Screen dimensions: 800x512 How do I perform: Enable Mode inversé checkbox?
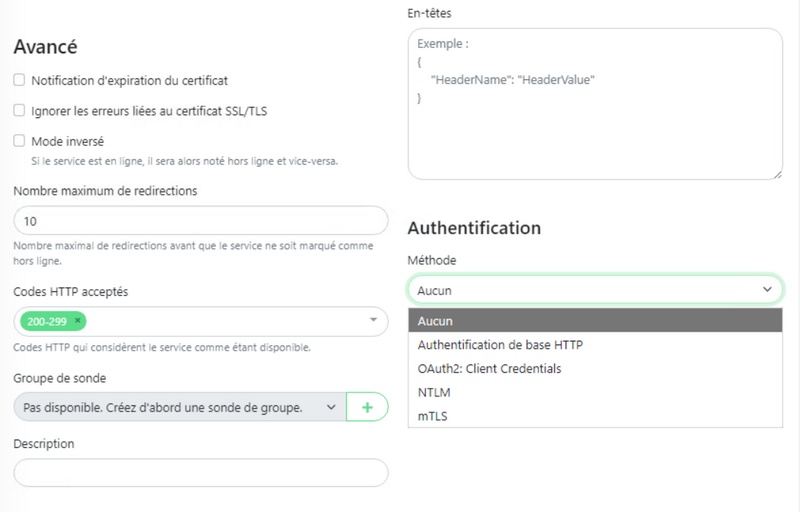(x=19, y=142)
